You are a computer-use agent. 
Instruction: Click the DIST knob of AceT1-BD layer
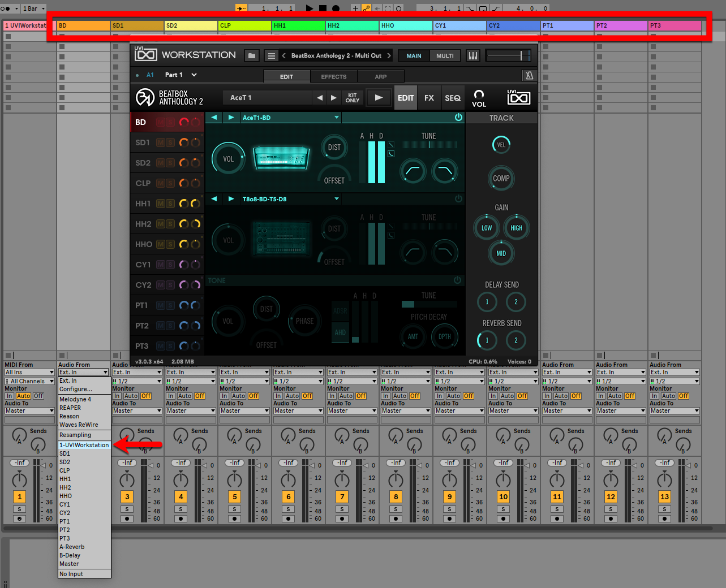(x=334, y=148)
